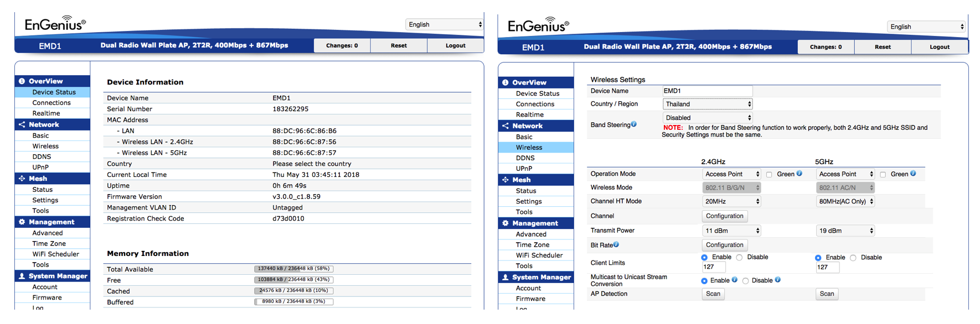This screenshot has width=980, height=324.
Task: Click Logout in the Wireless Settings window
Action: 940,47
